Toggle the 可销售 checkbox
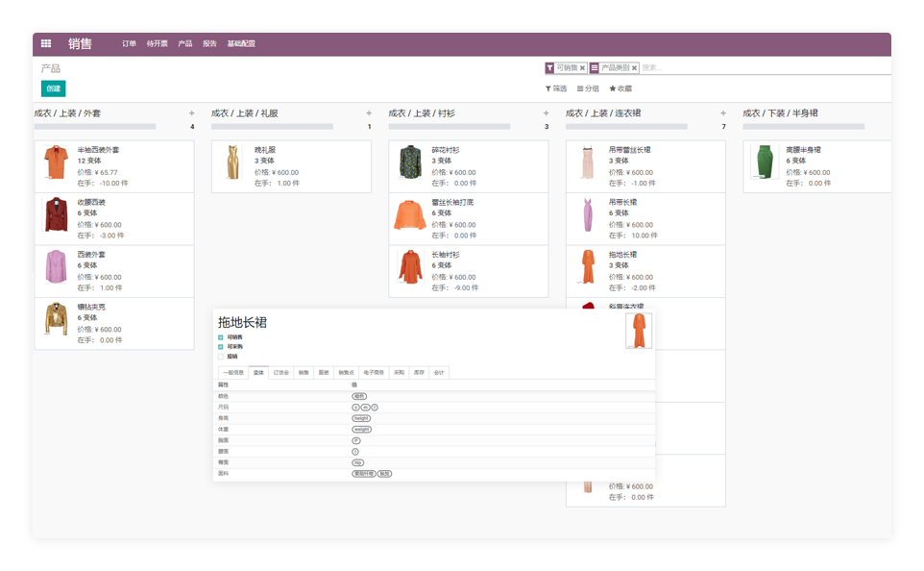The width and height of the screenshot is (924, 571). click(x=221, y=337)
